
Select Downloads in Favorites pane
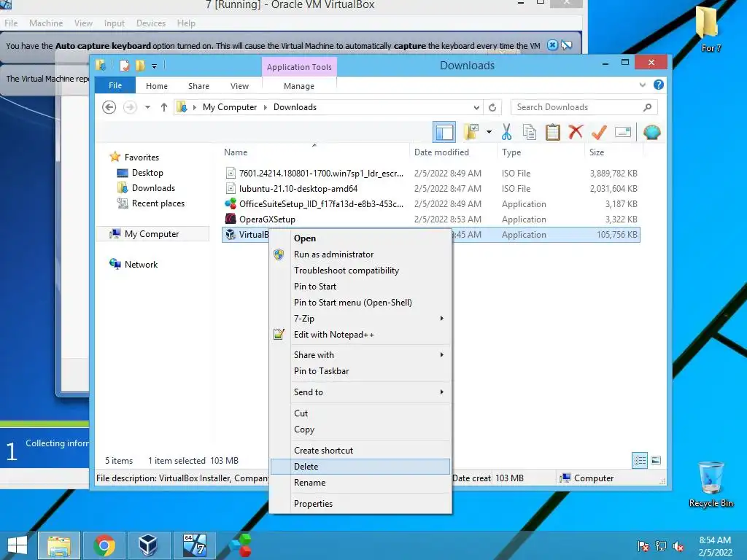click(153, 188)
